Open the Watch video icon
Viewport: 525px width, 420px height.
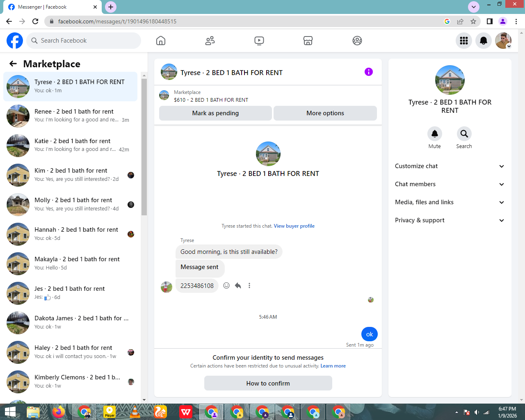click(x=259, y=41)
